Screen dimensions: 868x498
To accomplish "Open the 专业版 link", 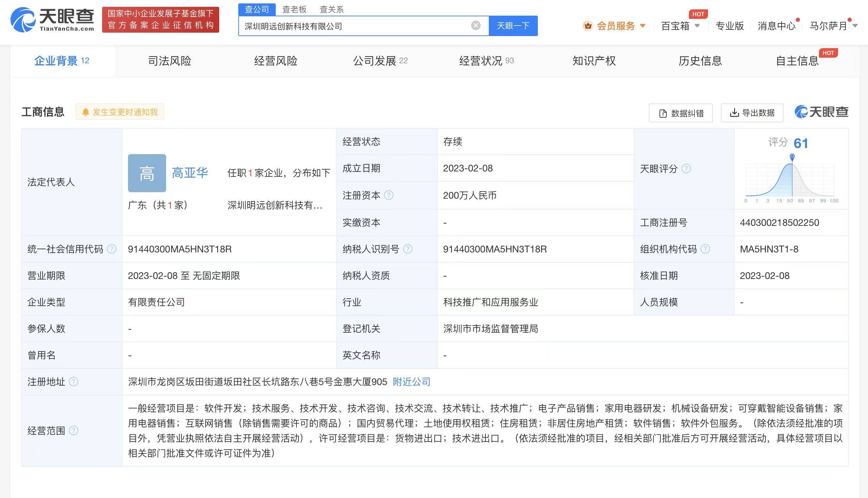I will tap(730, 26).
